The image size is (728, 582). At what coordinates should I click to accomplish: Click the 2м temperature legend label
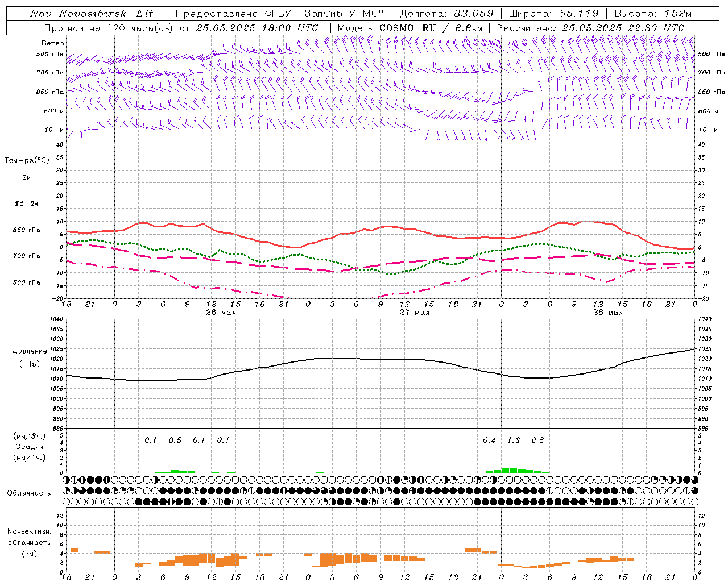click(27, 177)
